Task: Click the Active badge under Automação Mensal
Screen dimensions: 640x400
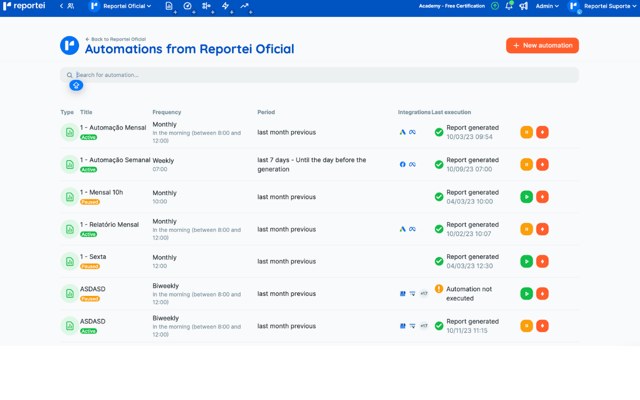Action: point(89,138)
